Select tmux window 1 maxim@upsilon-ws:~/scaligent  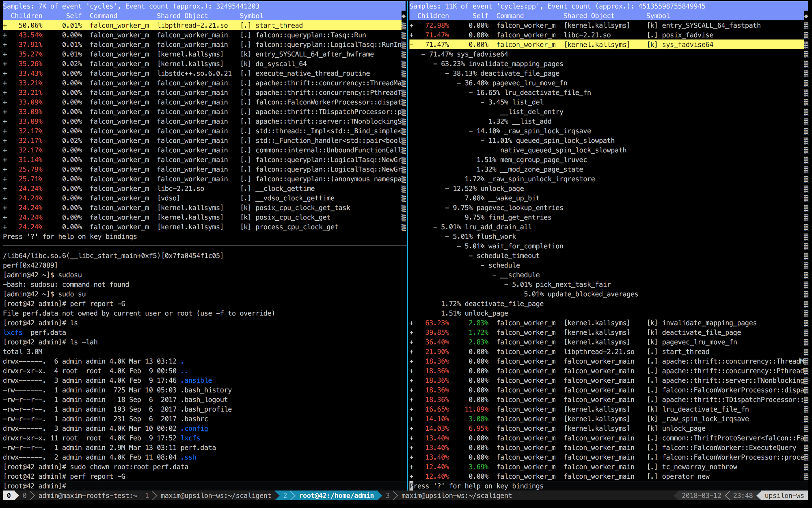tap(215, 496)
